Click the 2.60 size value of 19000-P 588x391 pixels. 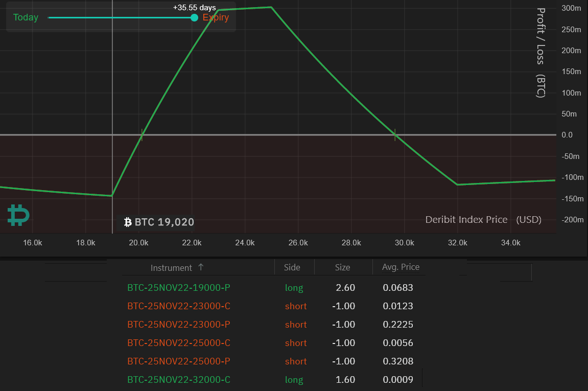click(345, 288)
